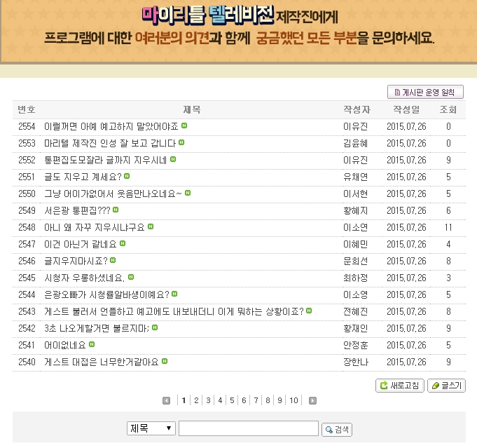Screen dimensions: 477x448
Task: Click the new-post icon on row 2540
Action: [x=165, y=361]
